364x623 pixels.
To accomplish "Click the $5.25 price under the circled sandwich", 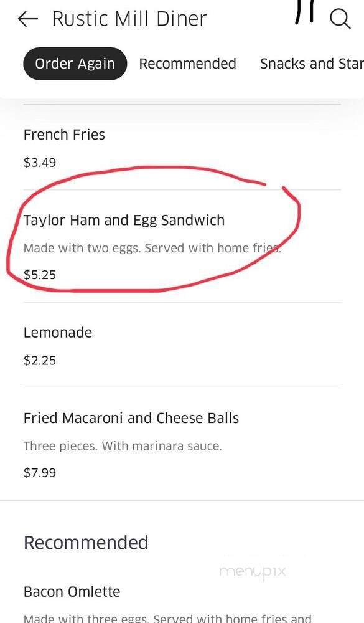I will pos(39,274).
